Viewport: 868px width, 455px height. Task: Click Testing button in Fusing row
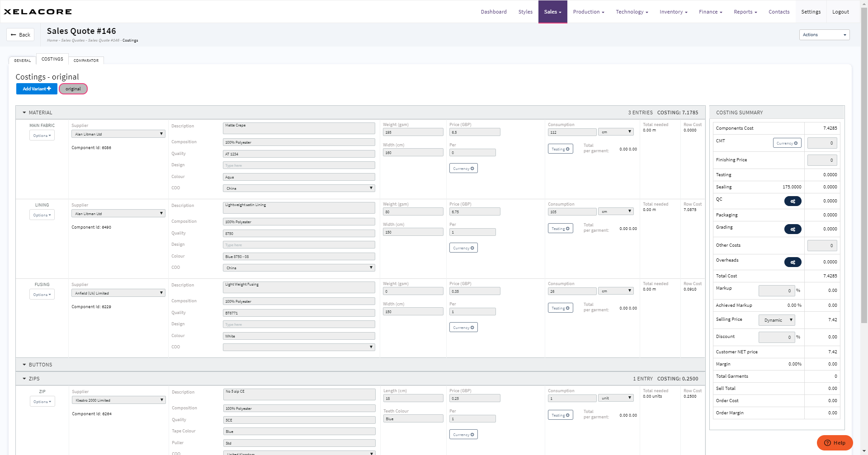560,308
